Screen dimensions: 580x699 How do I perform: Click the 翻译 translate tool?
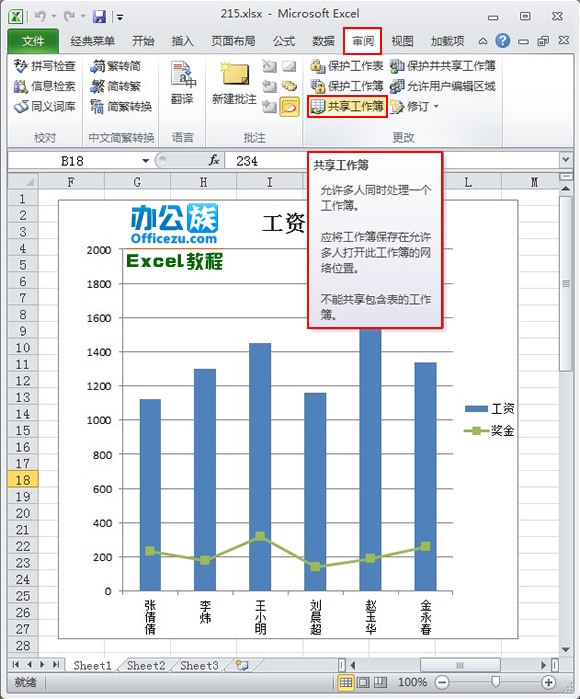[182, 83]
